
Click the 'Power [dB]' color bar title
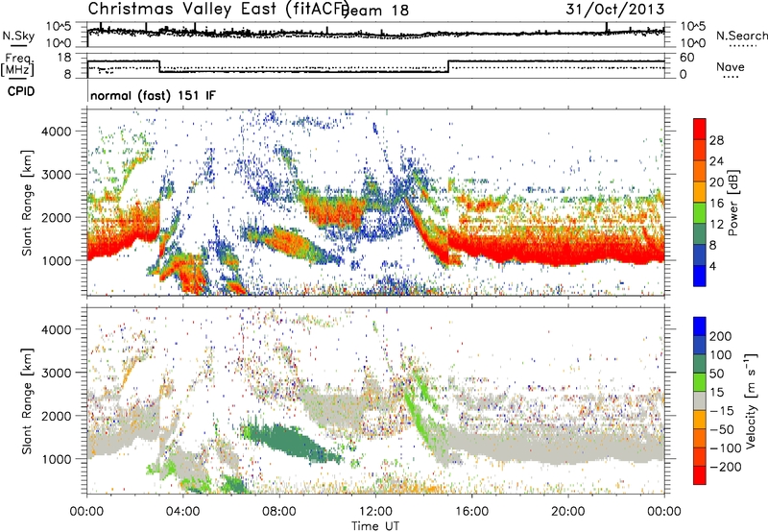[x=733, y=203]
